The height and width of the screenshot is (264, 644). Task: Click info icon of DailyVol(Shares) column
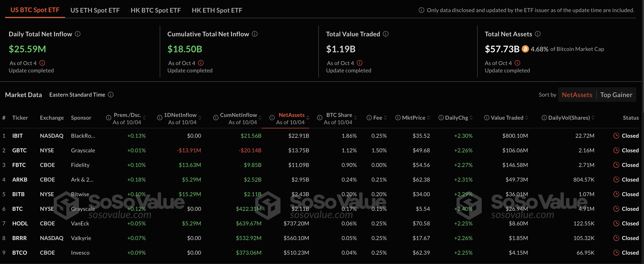(544, 118)
